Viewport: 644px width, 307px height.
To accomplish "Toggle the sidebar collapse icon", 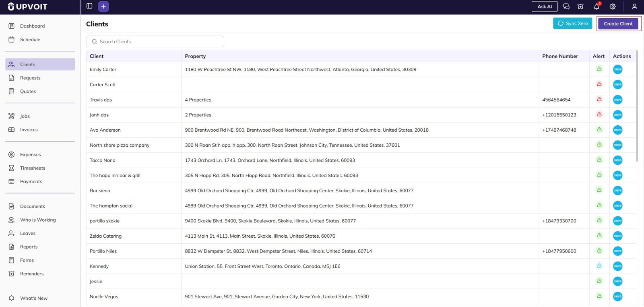I will pyautogui.click(x=89, y=6).
